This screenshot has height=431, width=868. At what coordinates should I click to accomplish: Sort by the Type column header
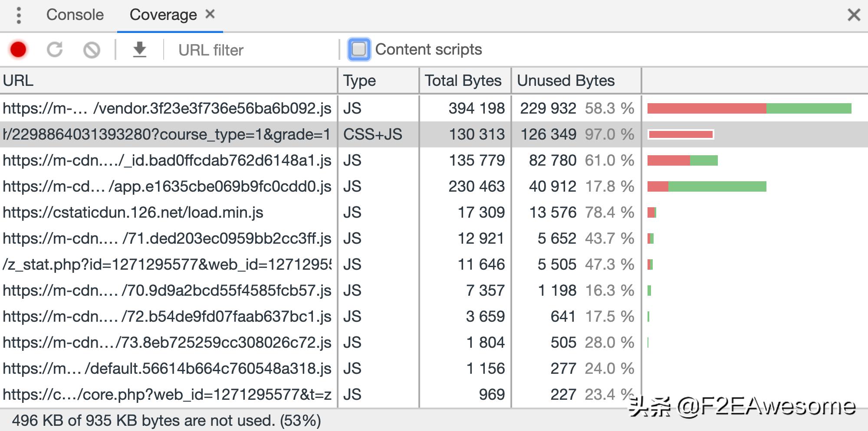pos(378,81)
